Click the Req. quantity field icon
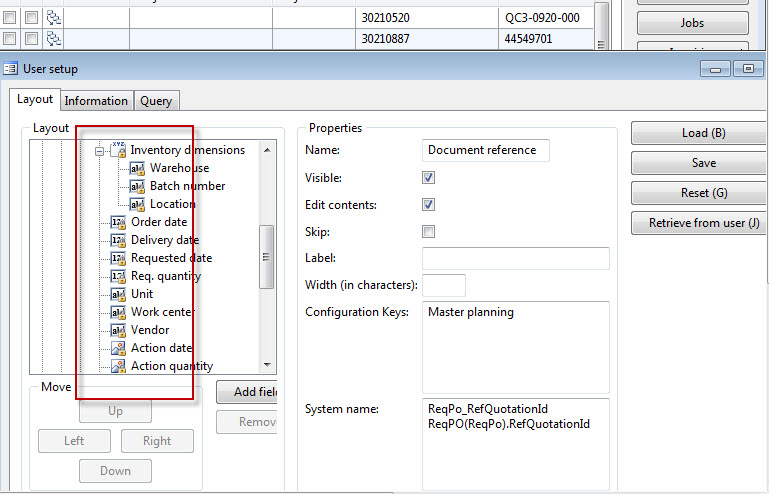Screen dimensions: 776x495 coord(118,276)
